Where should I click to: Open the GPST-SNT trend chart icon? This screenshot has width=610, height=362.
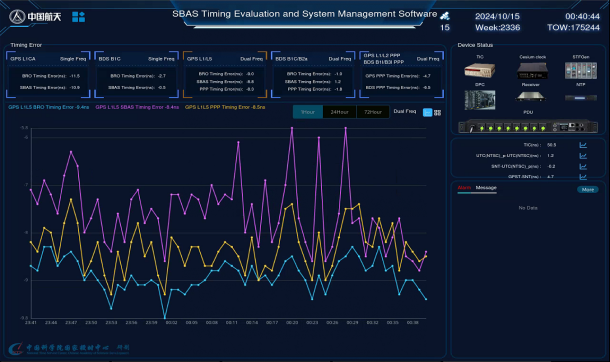(583, 177)
